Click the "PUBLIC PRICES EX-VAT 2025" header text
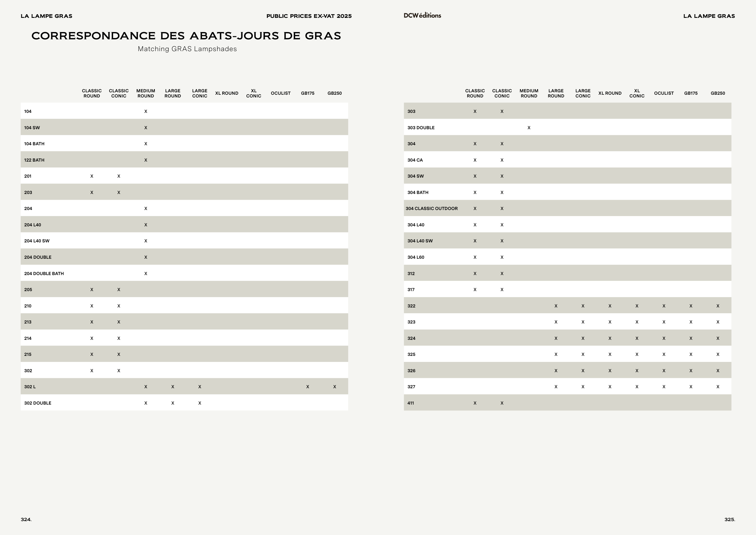 tap(309, 16)
